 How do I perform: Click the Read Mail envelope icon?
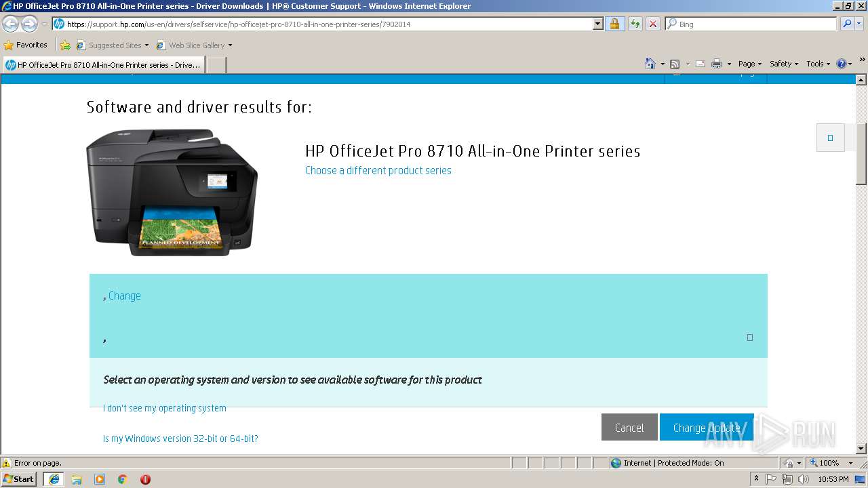[x=701, y=64]
